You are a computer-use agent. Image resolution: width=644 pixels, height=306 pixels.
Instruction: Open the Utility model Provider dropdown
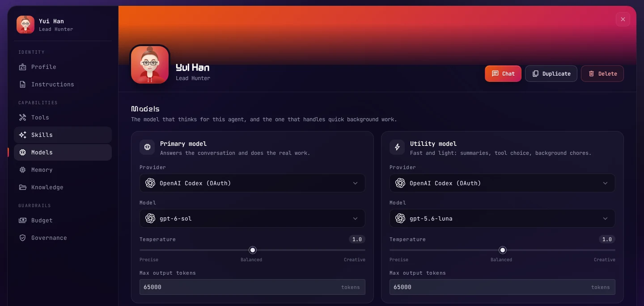point(502,183)
